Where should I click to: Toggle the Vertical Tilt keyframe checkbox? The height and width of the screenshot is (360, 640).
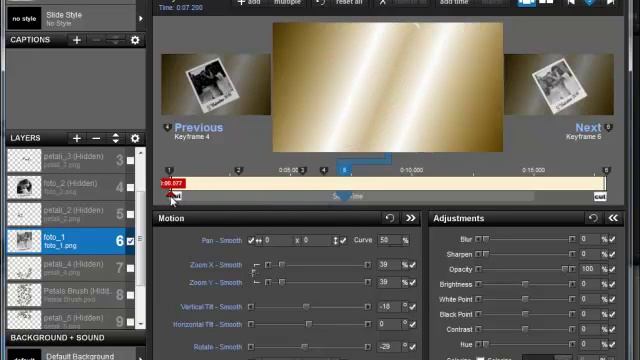click(x=413, y=307)
